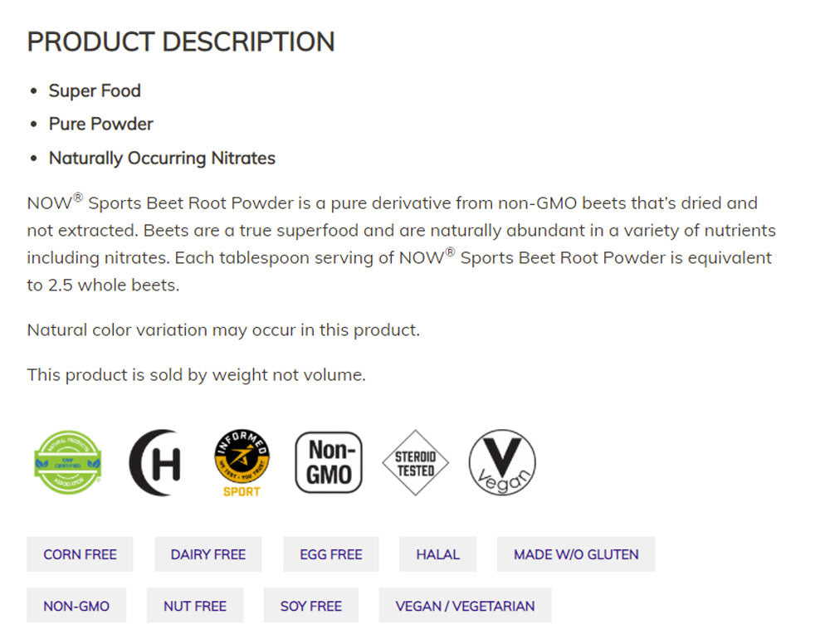Click the sold by weight notice text

(x=196, y=374)
